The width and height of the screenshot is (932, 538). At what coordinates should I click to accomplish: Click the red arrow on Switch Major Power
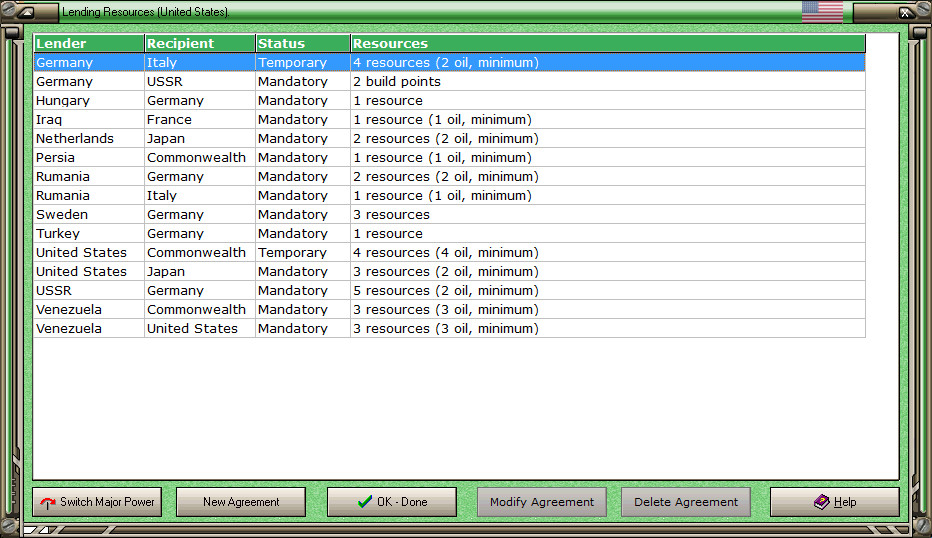pos(48,503)
